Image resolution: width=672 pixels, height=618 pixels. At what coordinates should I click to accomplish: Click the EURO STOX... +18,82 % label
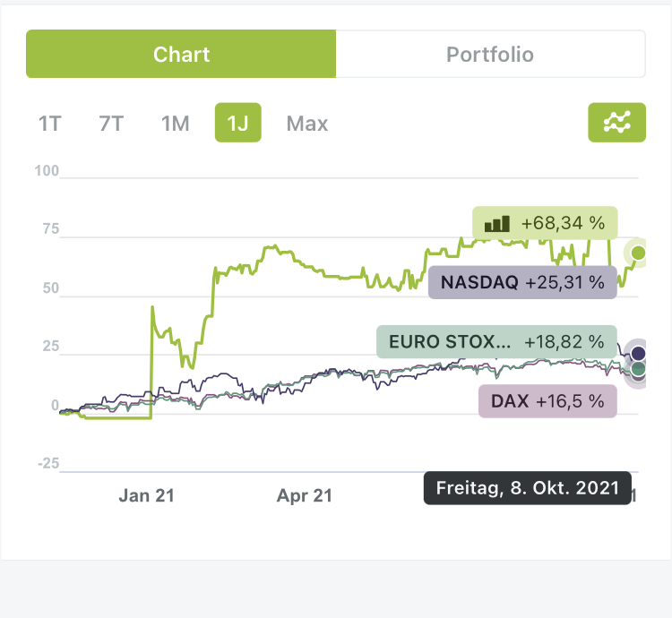[496, 341]
